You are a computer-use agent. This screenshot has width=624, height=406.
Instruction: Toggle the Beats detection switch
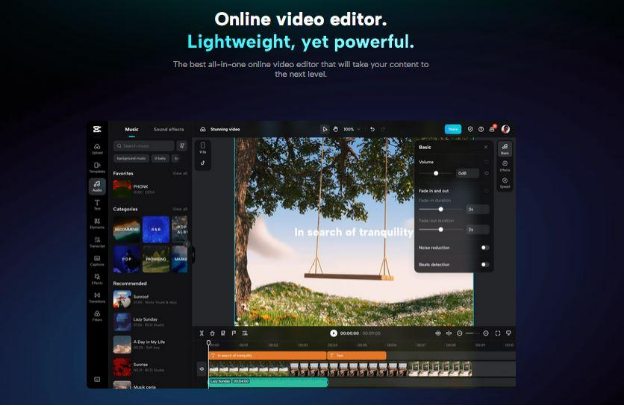485,264
